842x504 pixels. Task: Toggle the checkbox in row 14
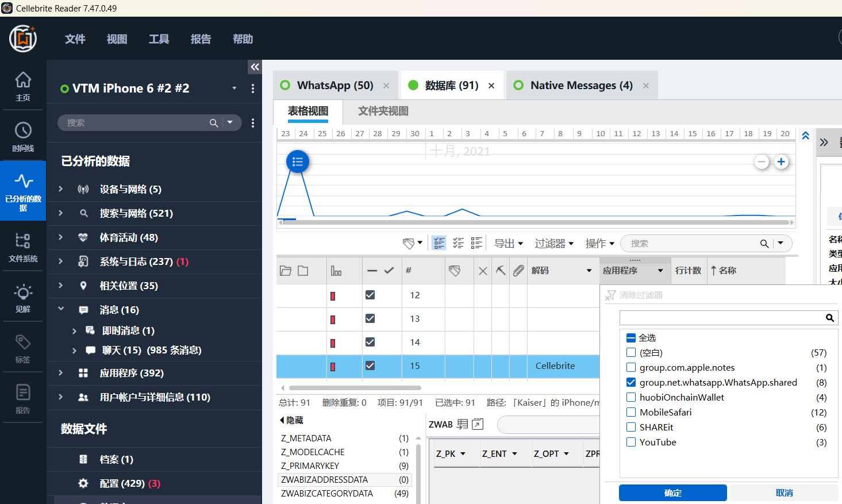pos(370,342)
